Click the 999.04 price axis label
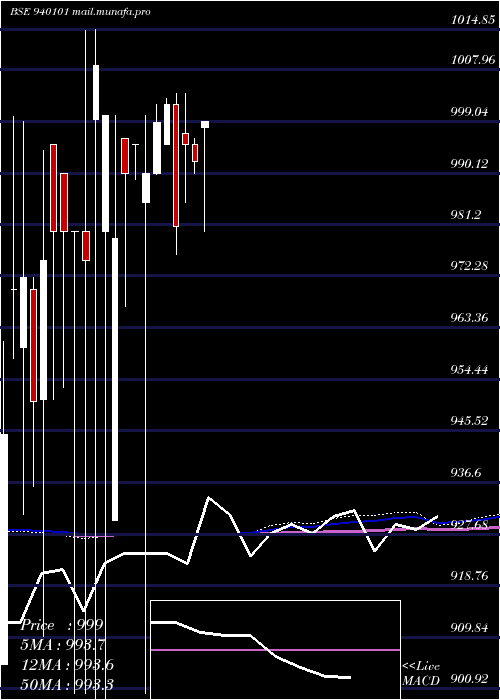 [469, 112]
